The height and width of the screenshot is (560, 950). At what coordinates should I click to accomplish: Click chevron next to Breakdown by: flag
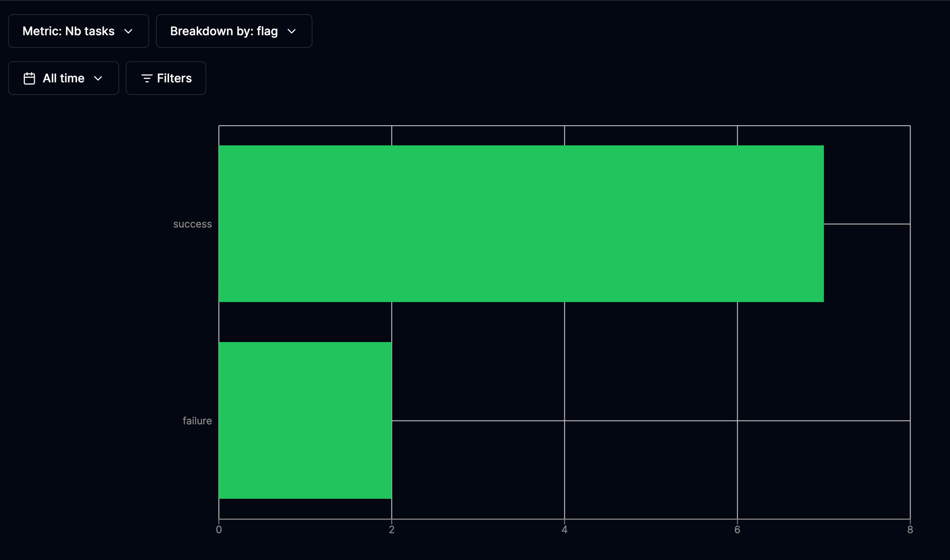coord(292,31)
